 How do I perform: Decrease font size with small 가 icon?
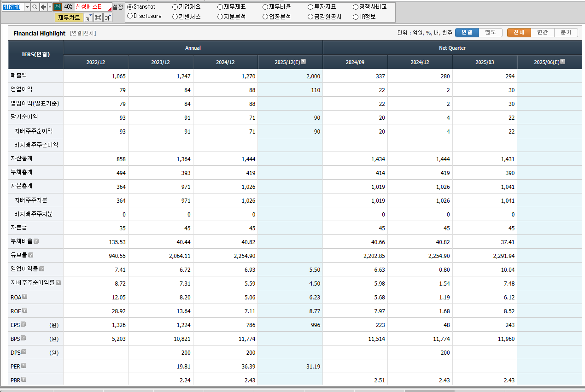point(88,18)
